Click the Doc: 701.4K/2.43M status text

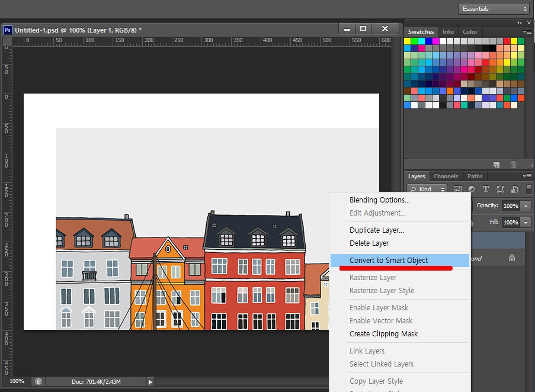click(x=96, y=382)
